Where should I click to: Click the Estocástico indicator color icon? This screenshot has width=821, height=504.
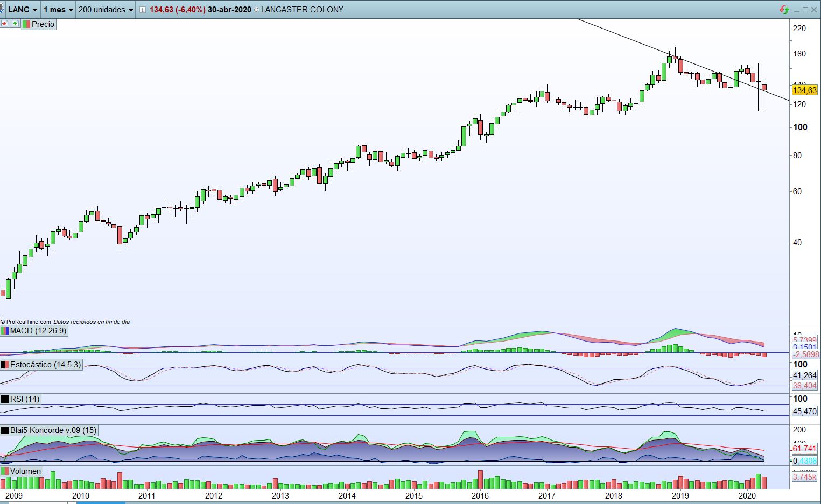(5, 365)
